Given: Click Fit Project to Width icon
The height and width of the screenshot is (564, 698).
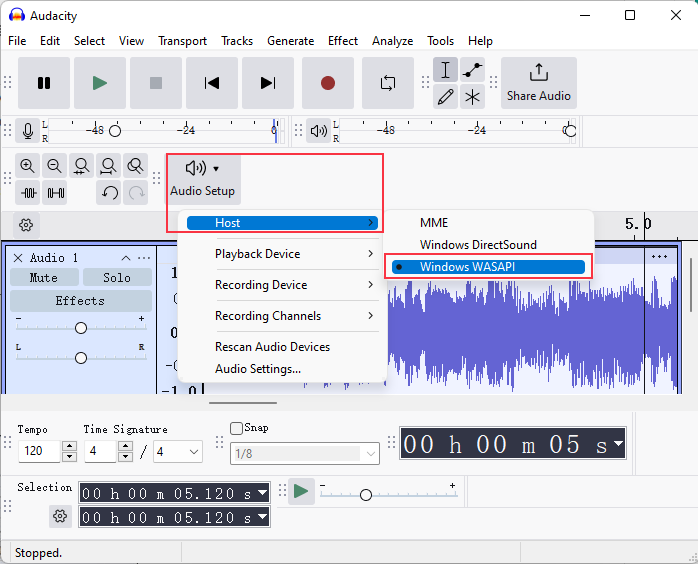Looking at the screenshot, I should pyautogui.click(x=109, y=166).
